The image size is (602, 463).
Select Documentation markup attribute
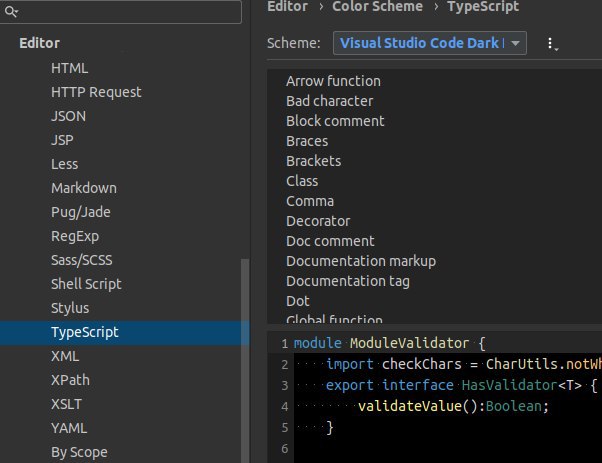tap(361, 261)
